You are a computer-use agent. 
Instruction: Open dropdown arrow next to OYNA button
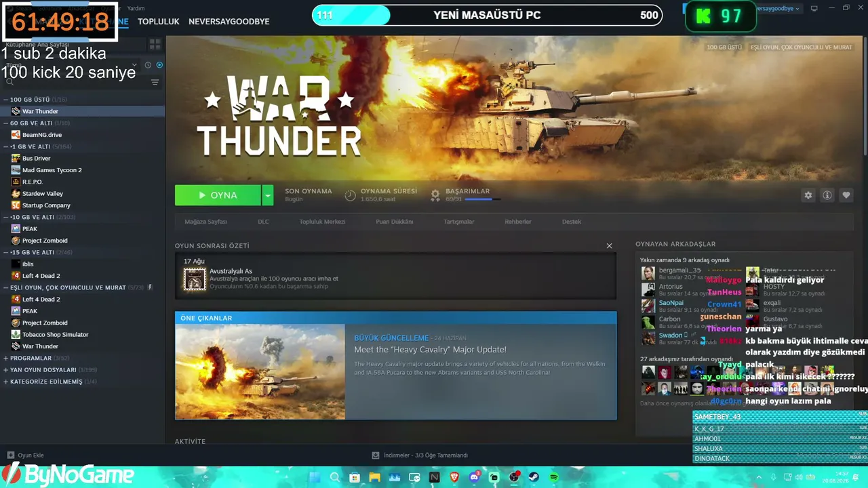click(x=268, y=195)
